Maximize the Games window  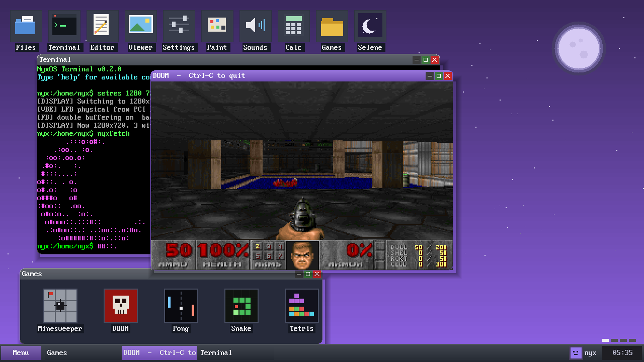point(307,274)
